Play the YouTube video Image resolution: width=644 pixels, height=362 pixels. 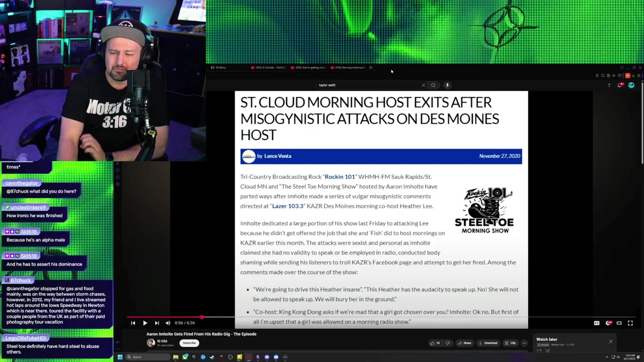(145, 323)
